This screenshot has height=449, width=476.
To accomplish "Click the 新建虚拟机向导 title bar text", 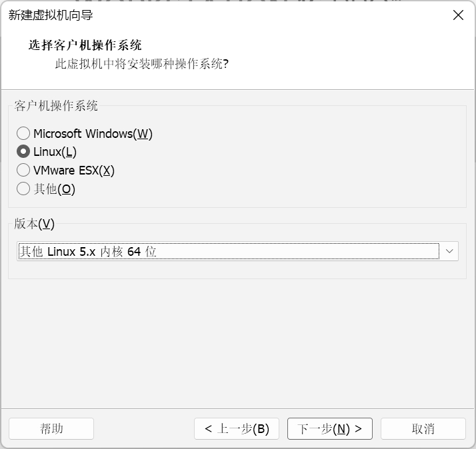I will coord(51,15).
